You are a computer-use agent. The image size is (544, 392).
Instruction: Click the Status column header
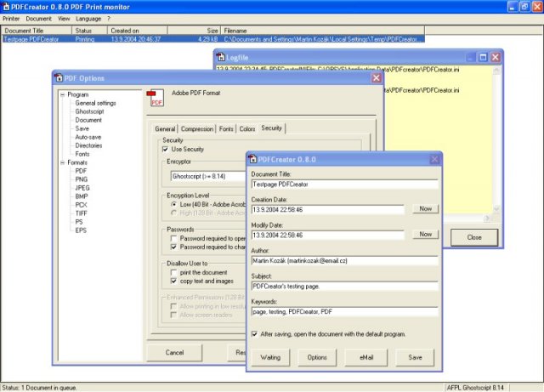[89, 31]
